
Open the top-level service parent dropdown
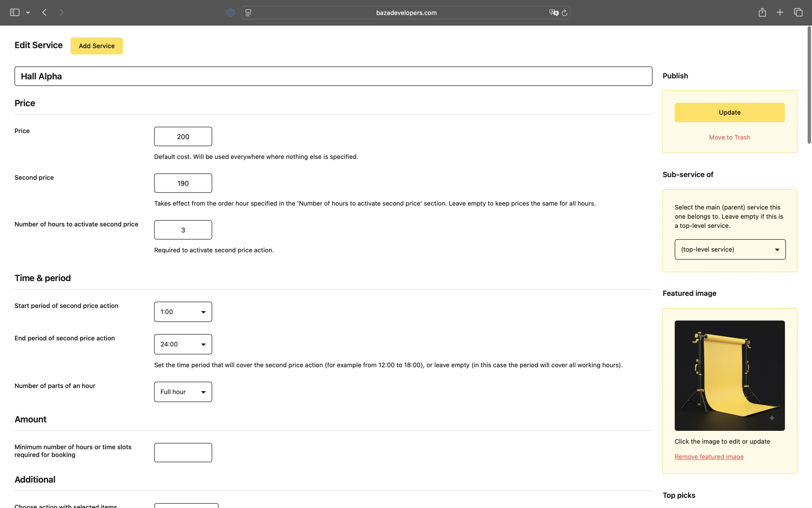(x=730, y=249)
